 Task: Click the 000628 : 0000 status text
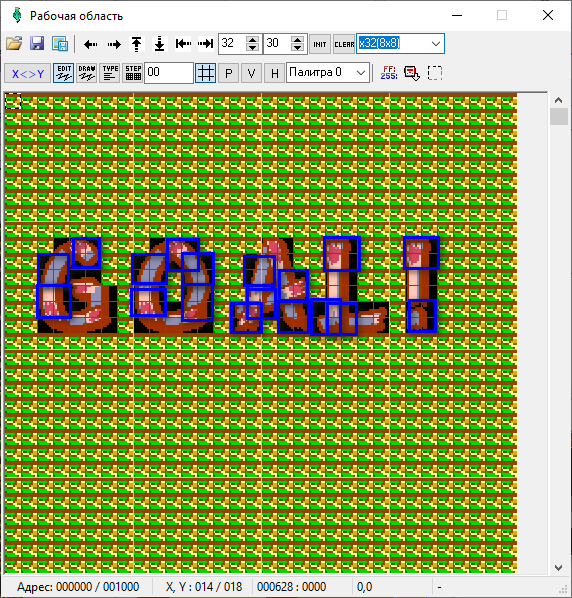click(292, 587)
